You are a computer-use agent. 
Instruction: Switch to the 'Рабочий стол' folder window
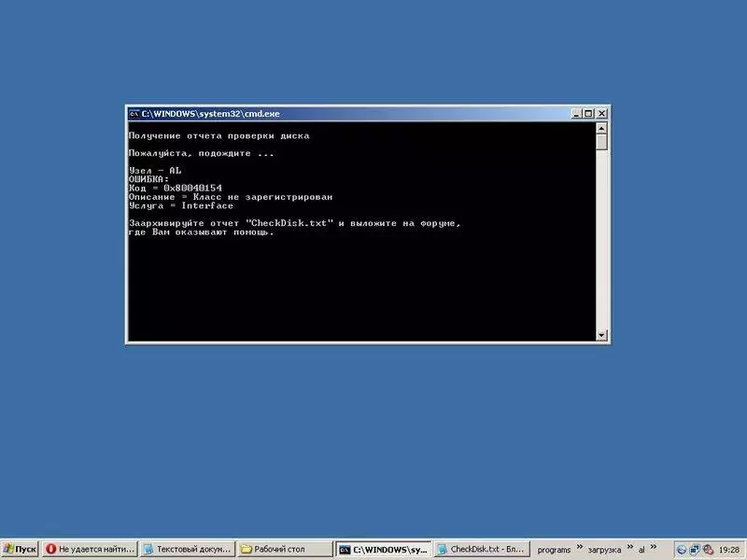[x=285, y=549]
